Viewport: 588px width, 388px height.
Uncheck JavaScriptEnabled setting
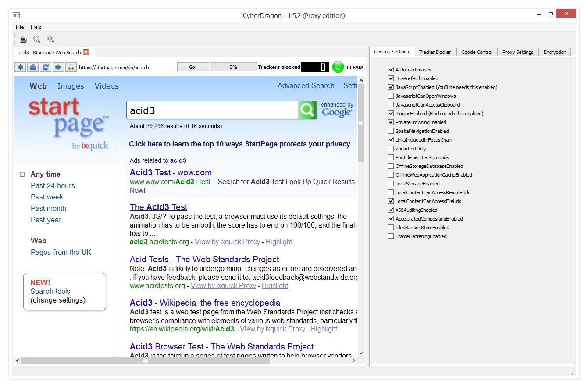point(391,87)
